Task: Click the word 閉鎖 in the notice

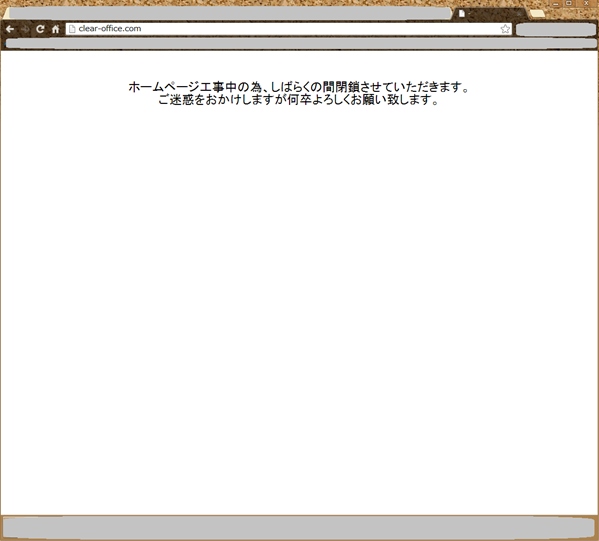Action: [x=347, y=87]
